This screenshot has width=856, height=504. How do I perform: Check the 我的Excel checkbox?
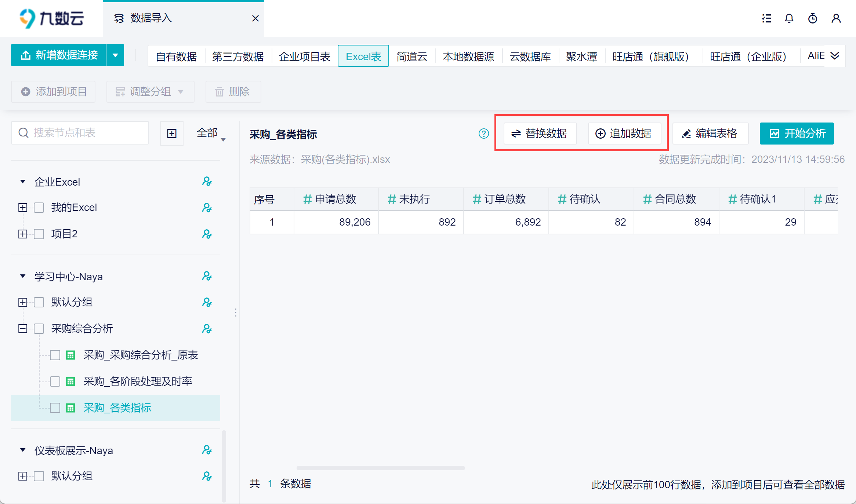(39, 208)
